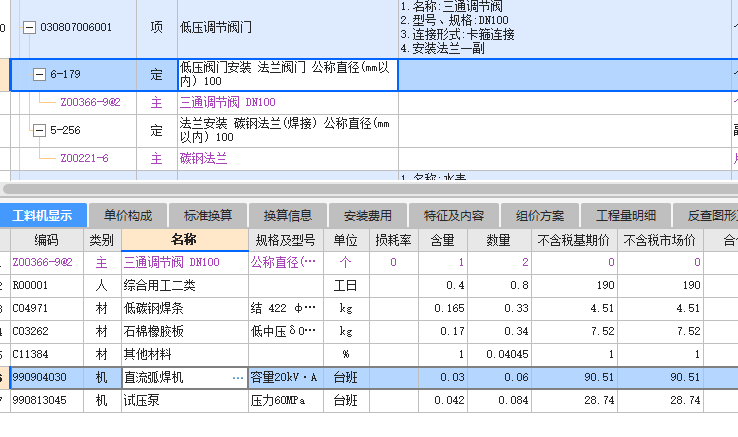Open the 组价方案 tab
The image size is (738, 437).
540,216
